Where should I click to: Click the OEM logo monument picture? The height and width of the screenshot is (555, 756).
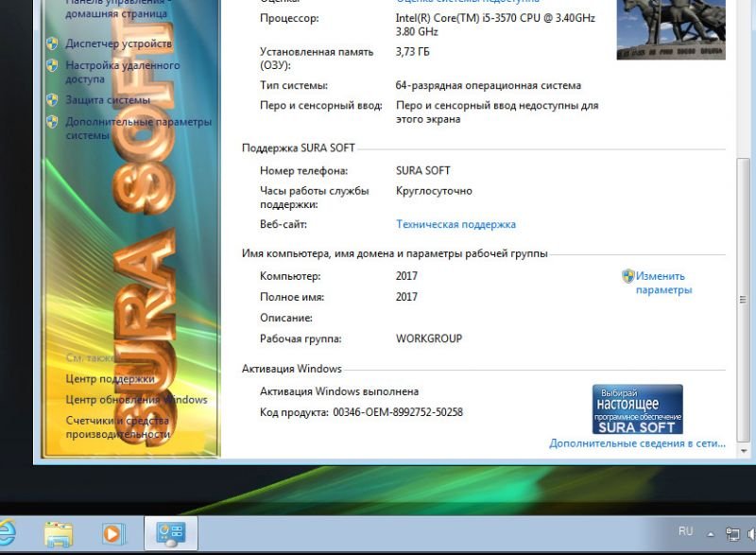(x=671, y=30)
